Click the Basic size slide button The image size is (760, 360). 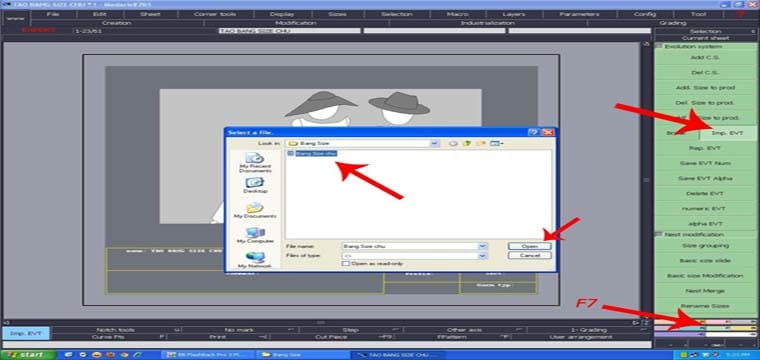tap(705, 260)
